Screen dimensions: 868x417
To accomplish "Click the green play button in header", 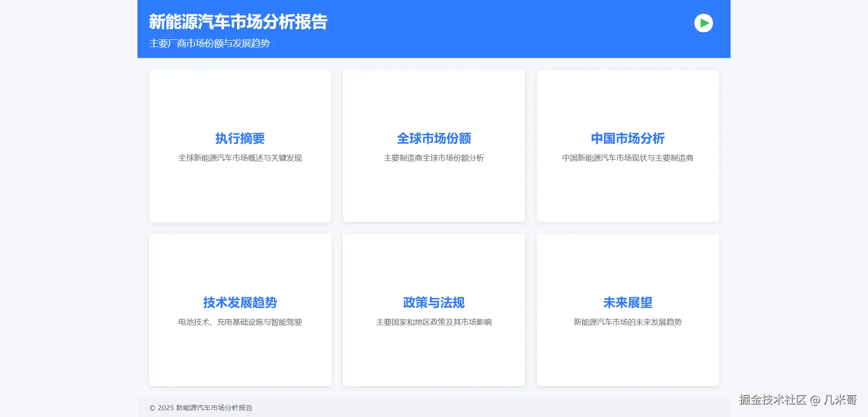I will click(x=703, y=23).
